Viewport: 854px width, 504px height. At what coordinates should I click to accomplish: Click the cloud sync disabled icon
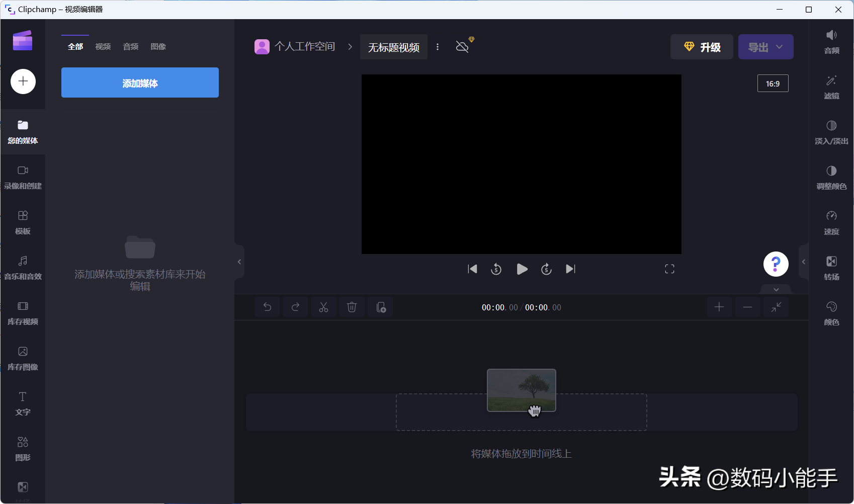click(462, 47)
